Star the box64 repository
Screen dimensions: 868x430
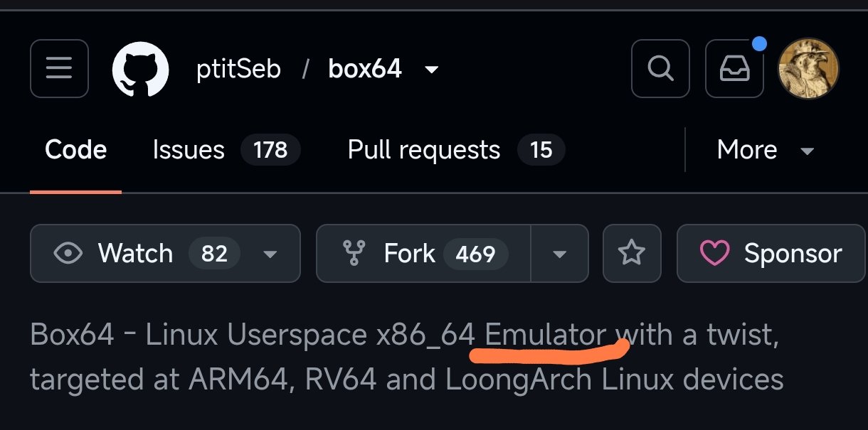[x=632, y=253]
